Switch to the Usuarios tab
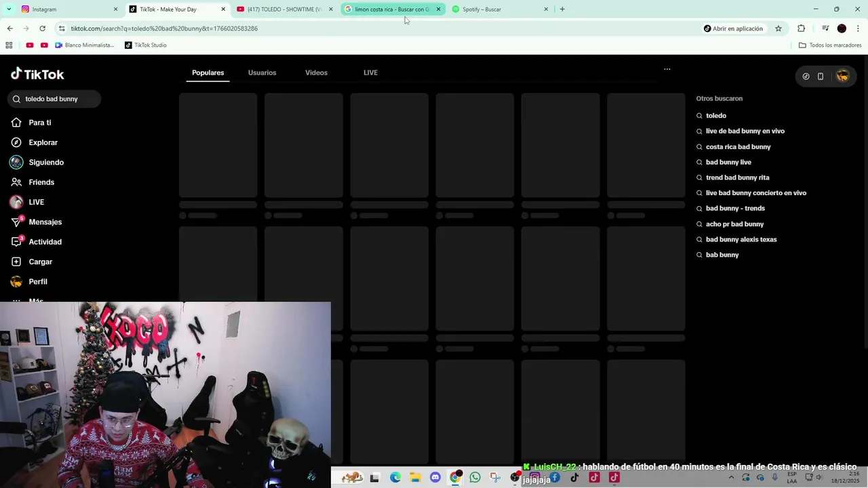 [x=262, y=73]
